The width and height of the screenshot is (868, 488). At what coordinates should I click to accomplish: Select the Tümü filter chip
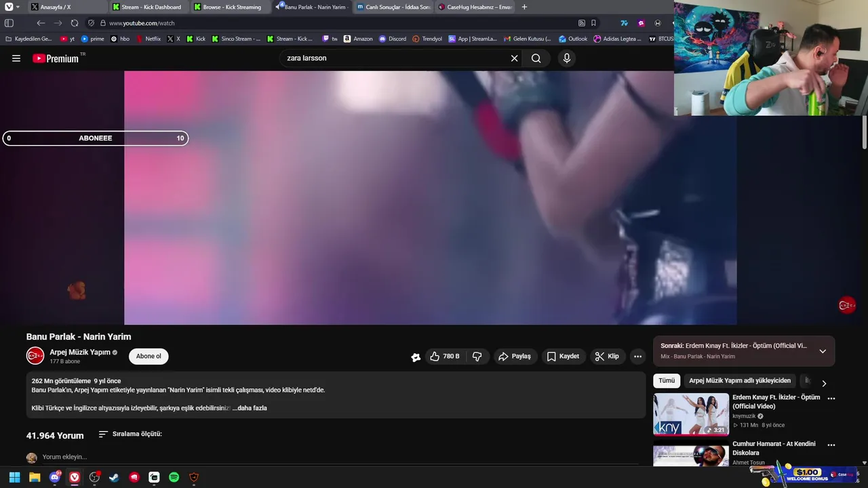coord(667,381)
